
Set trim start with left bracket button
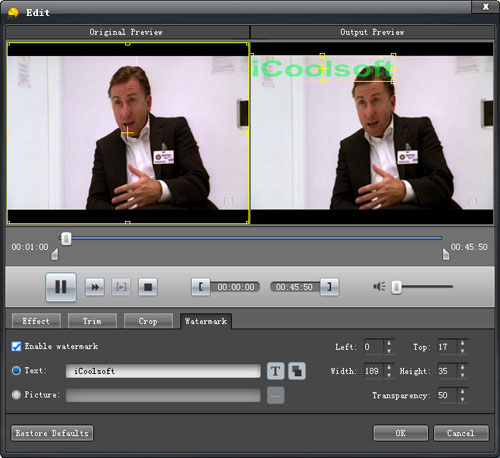200,287
